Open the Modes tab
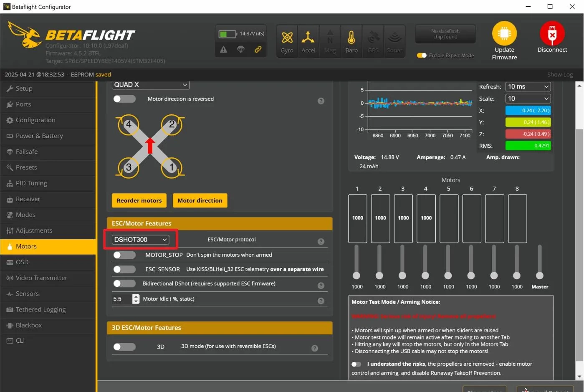The image size is (584, 392). pyautogui.click(x=48, y=215)
